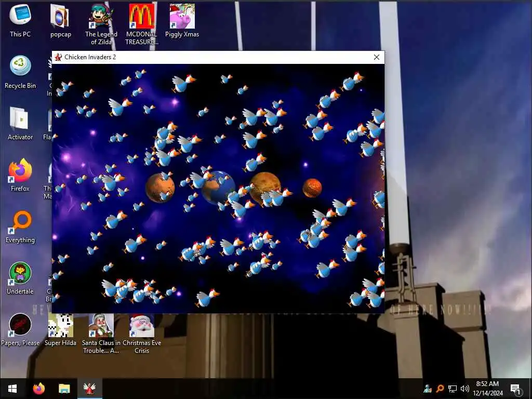
Task: Open the This PC desktop icon
Action: 20,20
